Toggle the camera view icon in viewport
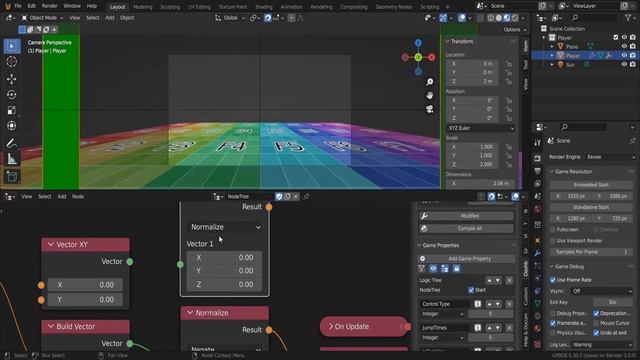640x360 pixels. tap(429, 109)
